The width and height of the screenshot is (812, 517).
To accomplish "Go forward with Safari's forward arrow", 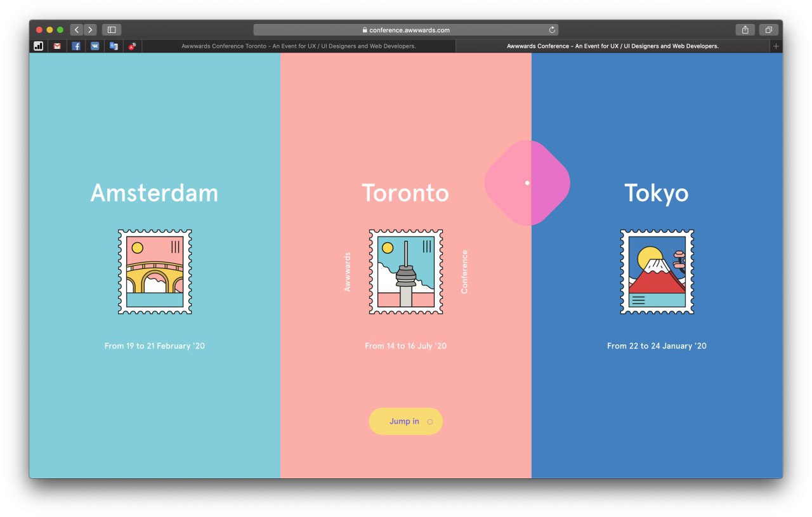I will pyautogui.click(x=90, y=30).
